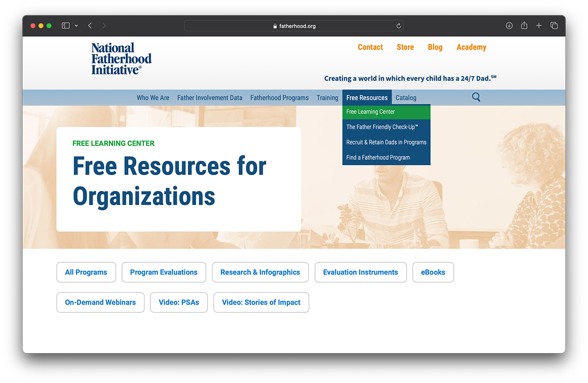Expand the Fatherhood Programs nav menu
This screenshot has height=383, width=588.
pyautogui.click(x=279, y=98)
